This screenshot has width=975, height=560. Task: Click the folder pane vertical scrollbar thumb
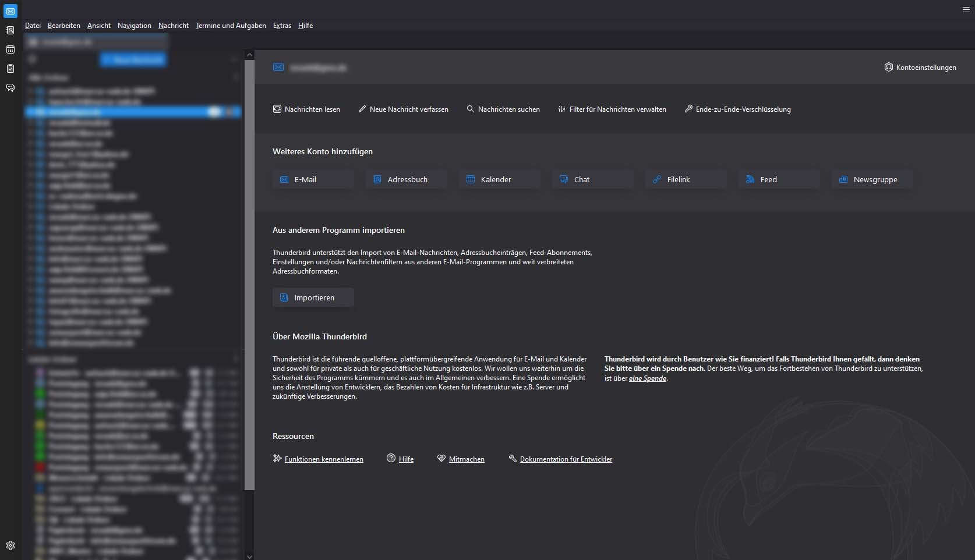[249, 274]
